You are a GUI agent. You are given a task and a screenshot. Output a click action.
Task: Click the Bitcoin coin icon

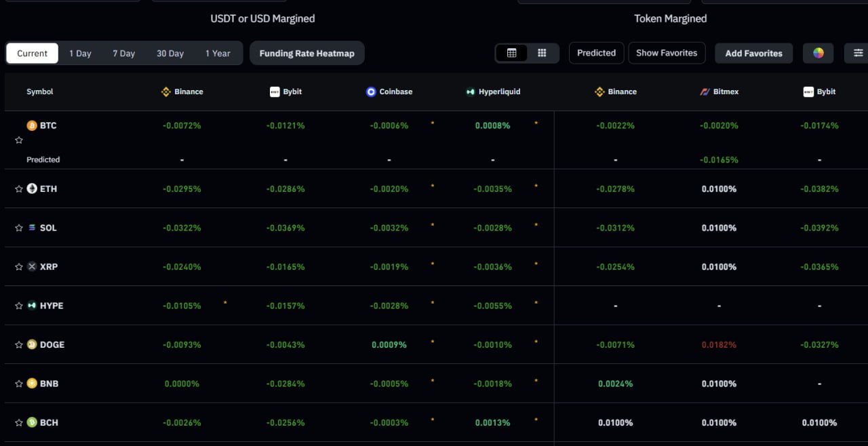tap(31, 125)
